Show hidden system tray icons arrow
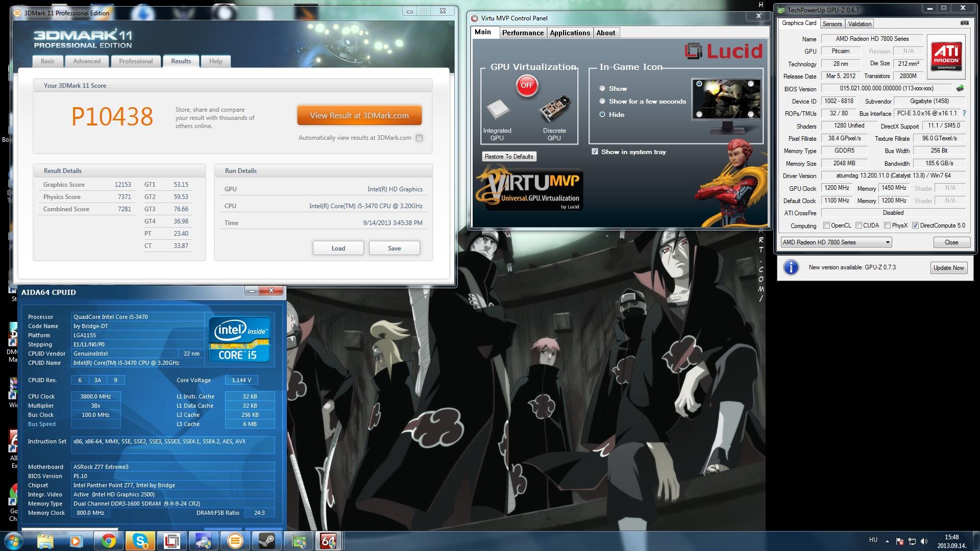 point(888,541)
